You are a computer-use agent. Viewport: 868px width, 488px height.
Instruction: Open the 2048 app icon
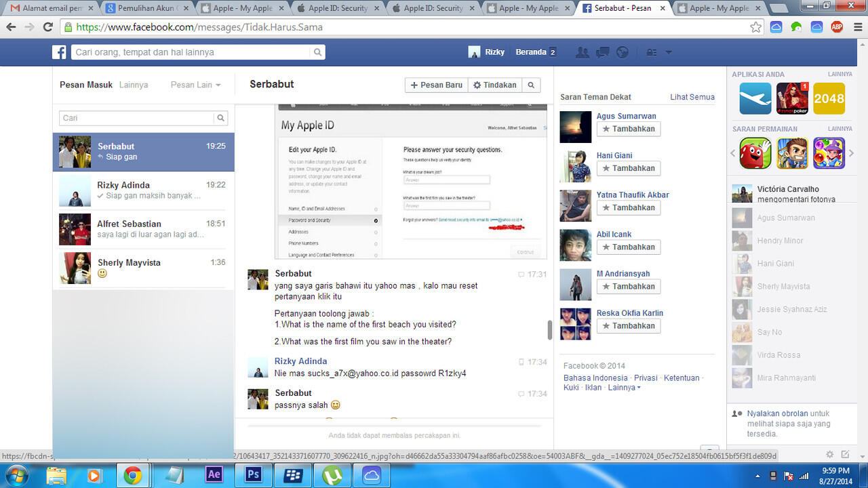[829, 98]
